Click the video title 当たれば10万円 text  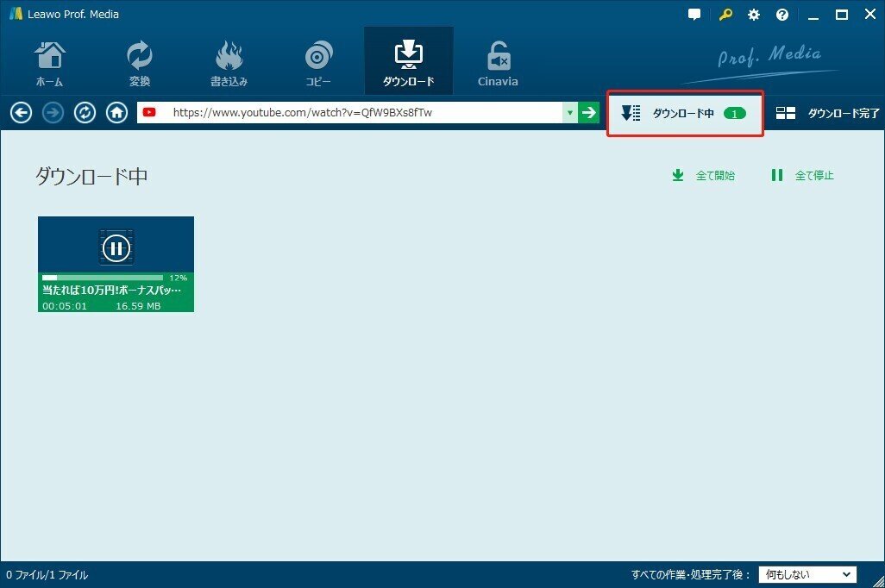click(112, 290)
